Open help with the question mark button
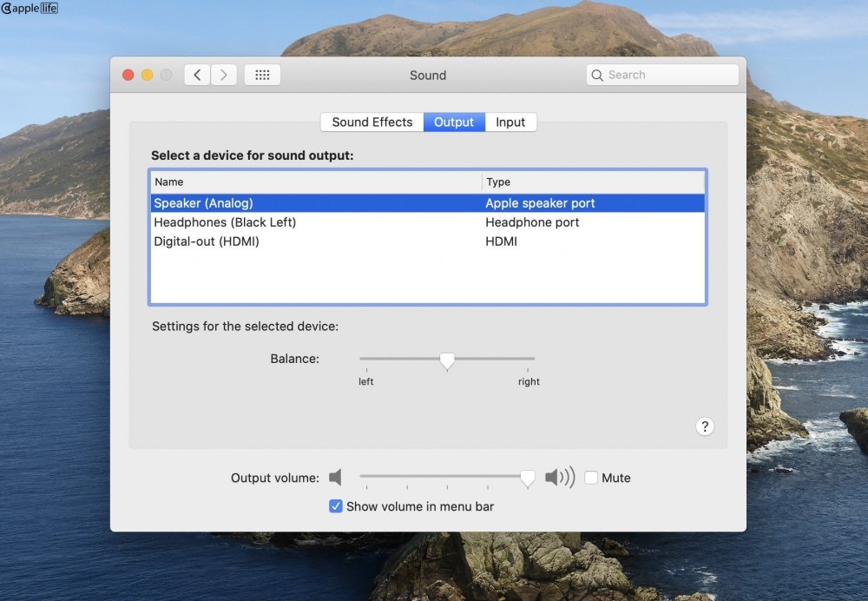 (x=705, y=426)
